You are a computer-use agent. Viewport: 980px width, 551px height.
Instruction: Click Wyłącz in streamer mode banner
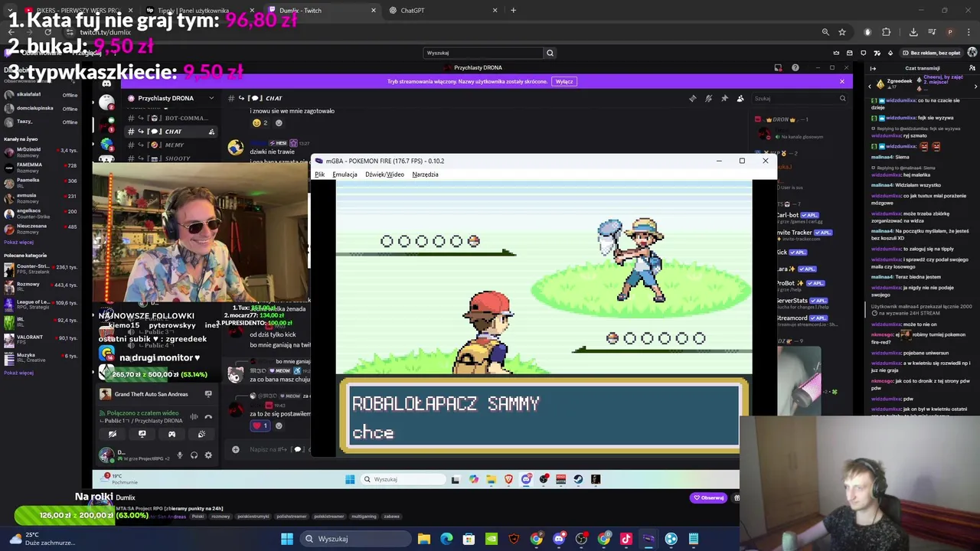tap(564, 81)
